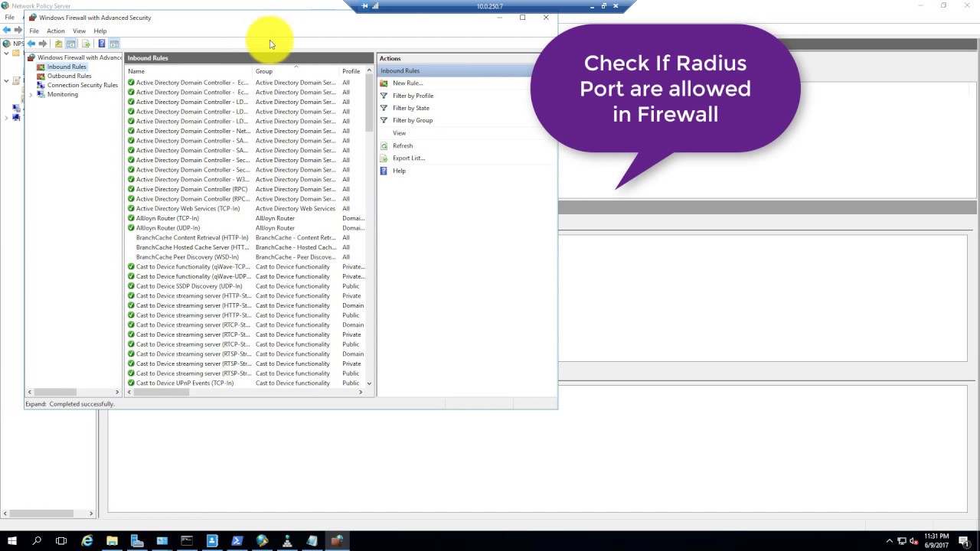Screen dimensions: 980x551
Task: Select Active Directory Domain Controller (RPC) rule
Action: click(x=191, y=189)
